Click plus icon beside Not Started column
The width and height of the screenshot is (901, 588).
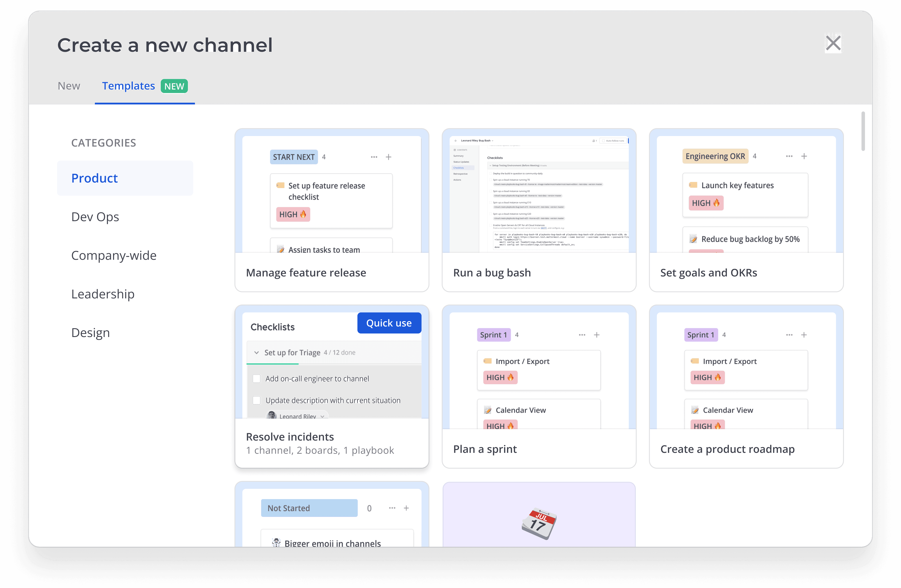406,508
